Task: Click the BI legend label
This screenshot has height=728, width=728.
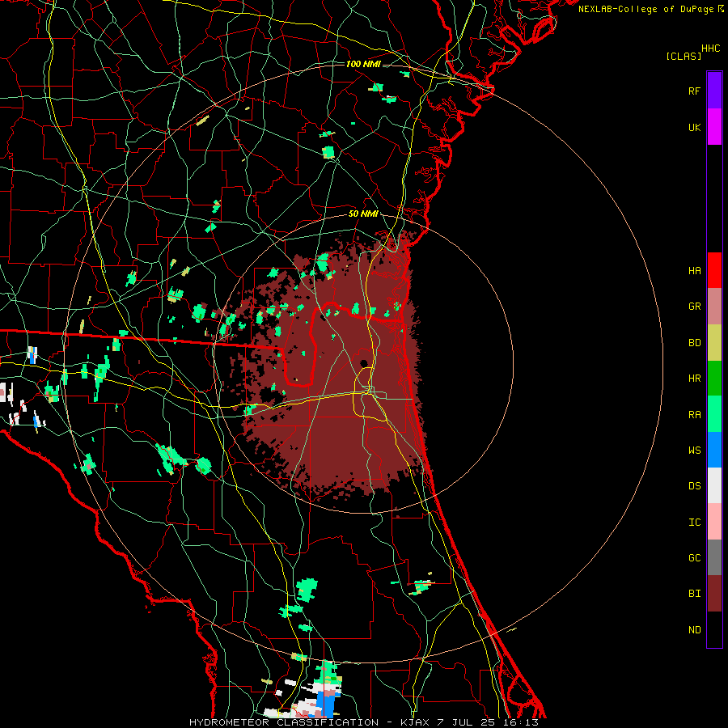Action: point(694,594)
